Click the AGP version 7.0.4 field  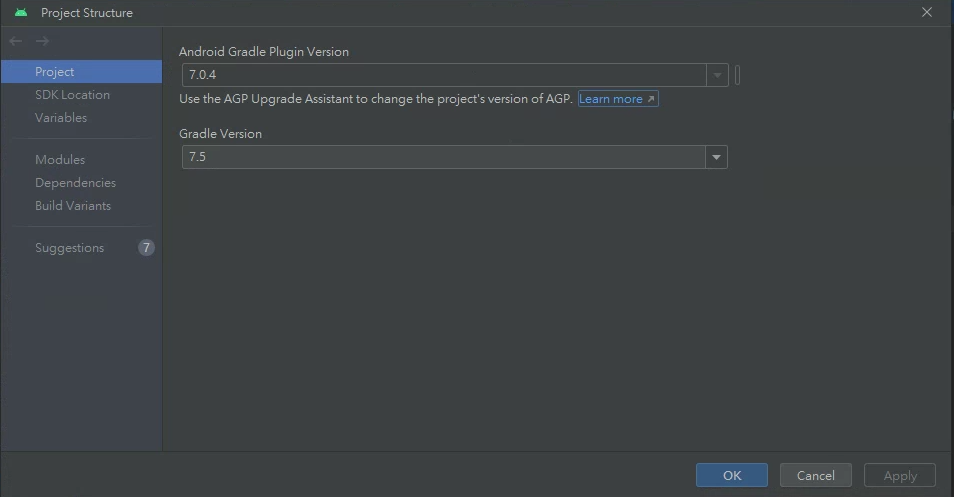pos(444,75)
